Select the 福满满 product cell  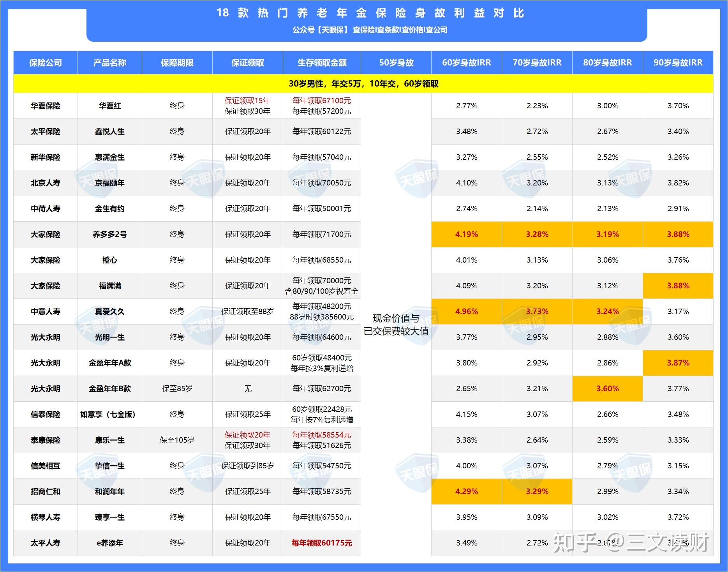point(110,286)
